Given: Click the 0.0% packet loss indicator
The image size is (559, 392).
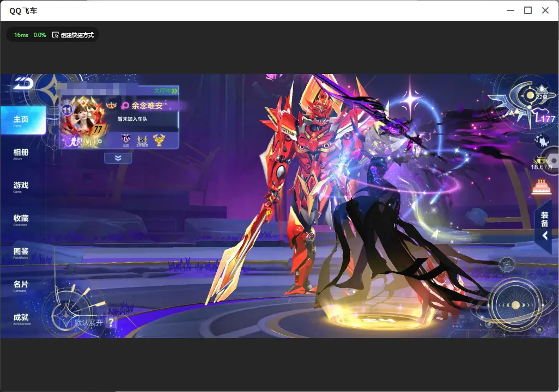Looking at the screenshot, I should tap(40, 35).
